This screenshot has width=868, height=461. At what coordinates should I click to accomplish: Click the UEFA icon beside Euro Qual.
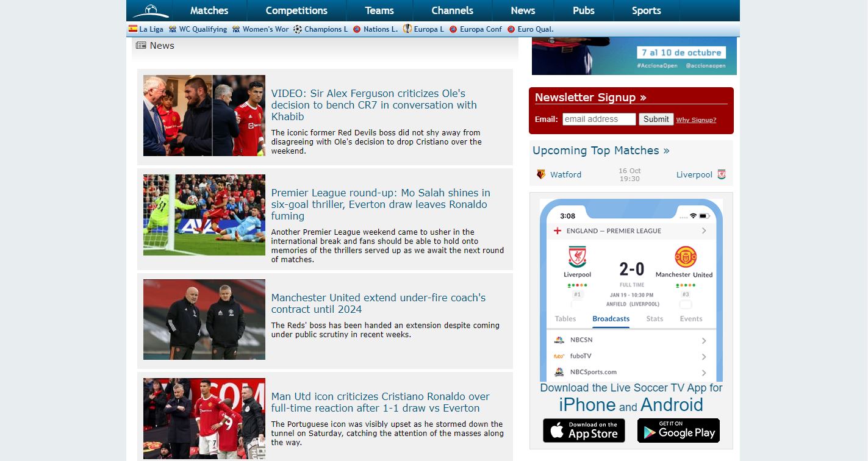[x=511, y=29]
